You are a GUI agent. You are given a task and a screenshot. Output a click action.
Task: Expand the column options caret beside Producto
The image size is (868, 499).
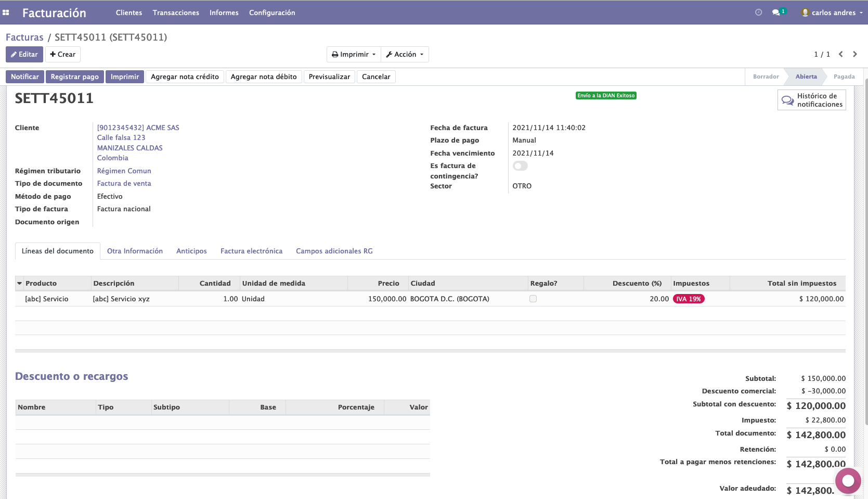(20, 283)
